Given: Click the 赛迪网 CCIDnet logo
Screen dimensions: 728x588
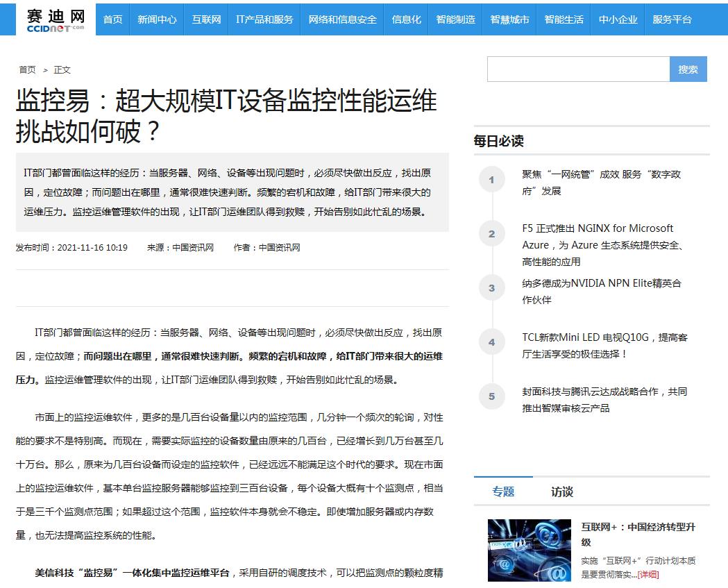Looking at the screenshot, I should tap(56, 19).
